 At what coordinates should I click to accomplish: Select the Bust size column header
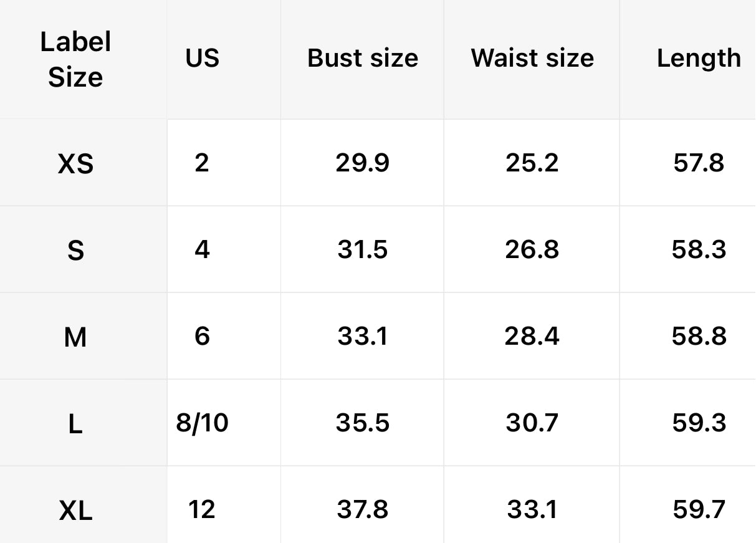363,58
